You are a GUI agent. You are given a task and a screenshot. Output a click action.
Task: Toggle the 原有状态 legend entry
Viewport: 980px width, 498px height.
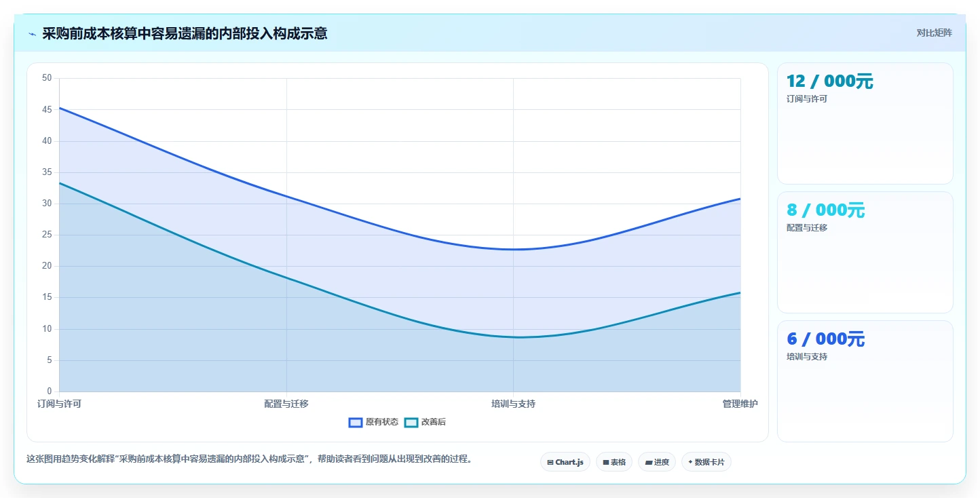374,422
